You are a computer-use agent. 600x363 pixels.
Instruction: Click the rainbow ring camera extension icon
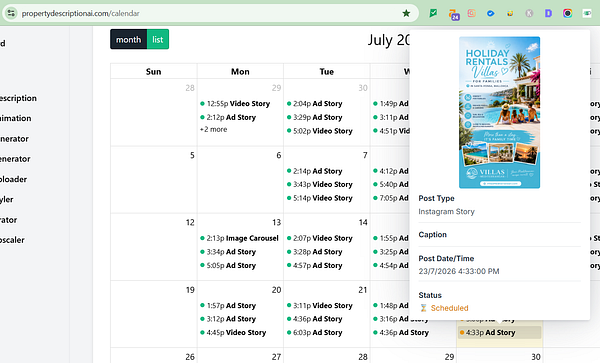pos(567,13)
